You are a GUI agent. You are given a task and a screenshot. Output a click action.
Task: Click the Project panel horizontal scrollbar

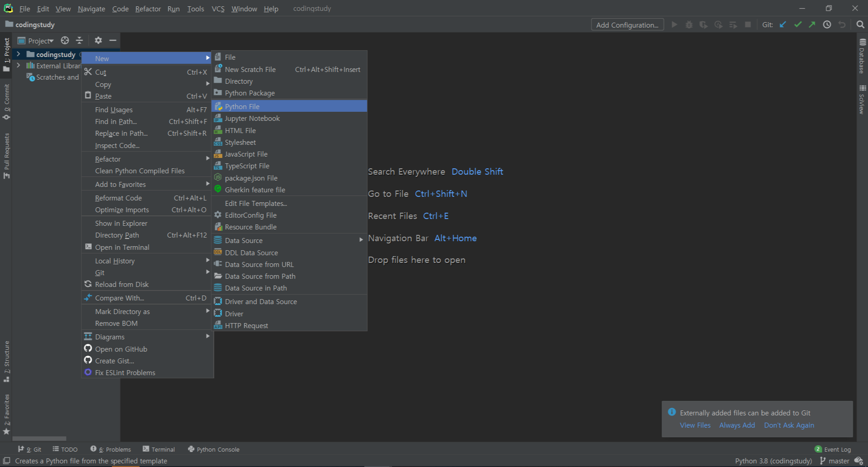point(39,438)
